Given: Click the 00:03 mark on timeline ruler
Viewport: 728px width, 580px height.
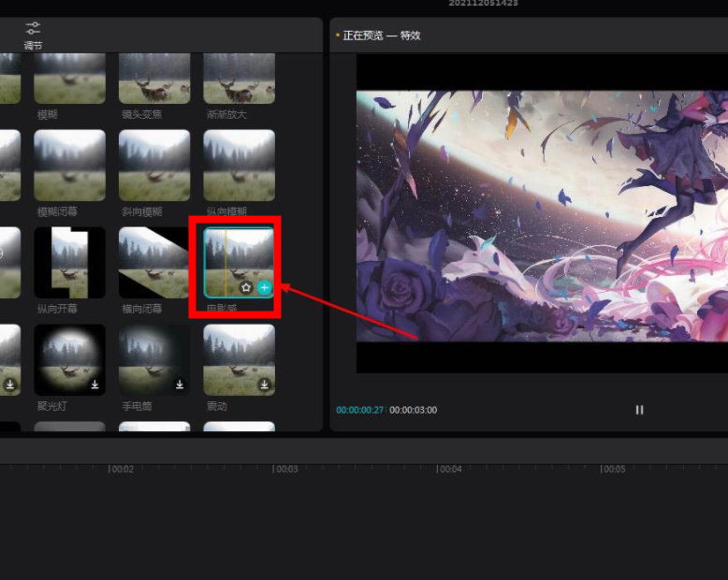Looking at the screenshot, I should tap(285, 469).
